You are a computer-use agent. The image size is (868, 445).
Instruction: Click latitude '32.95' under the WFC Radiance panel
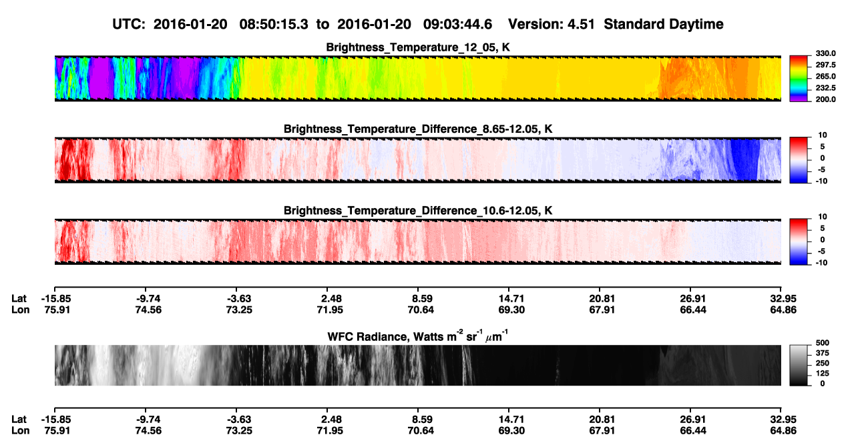[783, 419]
